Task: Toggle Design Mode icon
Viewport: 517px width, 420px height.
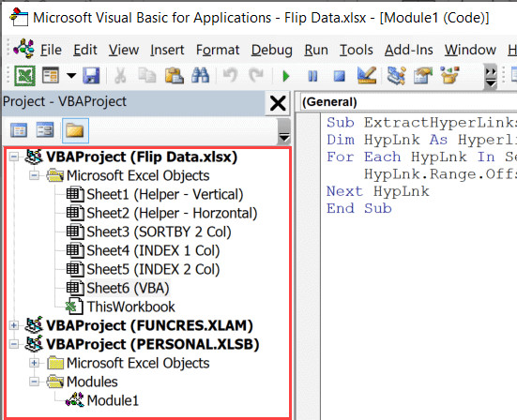Action: click(367, 75)
